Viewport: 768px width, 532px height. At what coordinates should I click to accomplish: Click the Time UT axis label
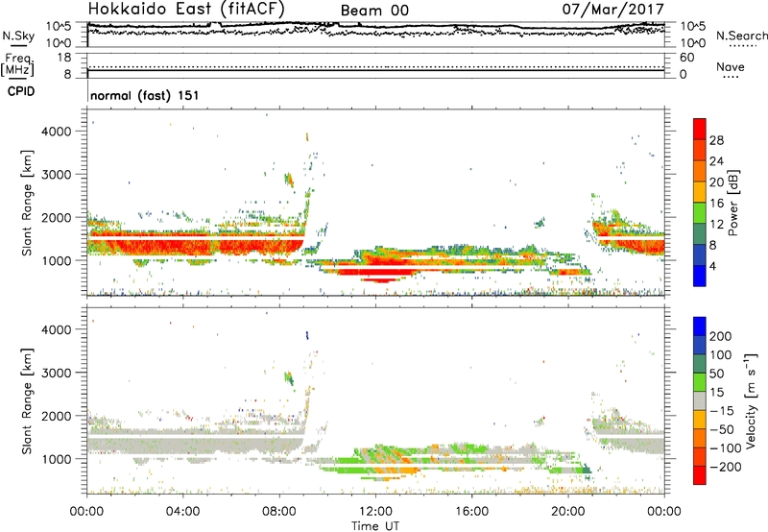(x=375, y=526)
